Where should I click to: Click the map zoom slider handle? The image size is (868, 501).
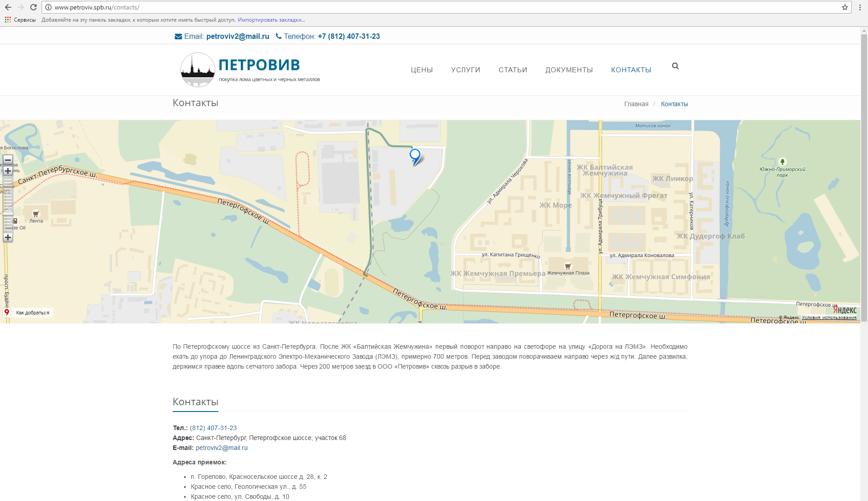pos(8,214)
